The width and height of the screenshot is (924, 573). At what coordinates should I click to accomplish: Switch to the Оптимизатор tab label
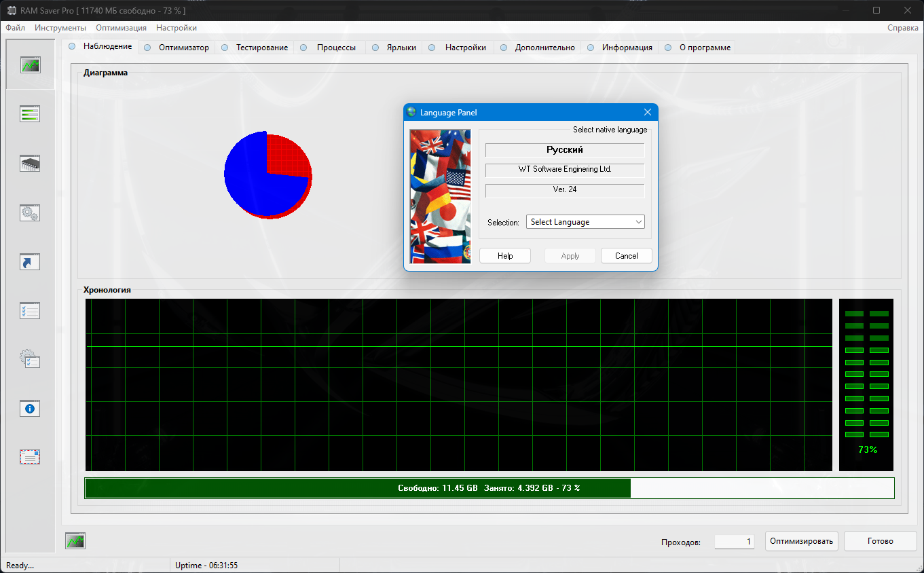pos(184,48)
